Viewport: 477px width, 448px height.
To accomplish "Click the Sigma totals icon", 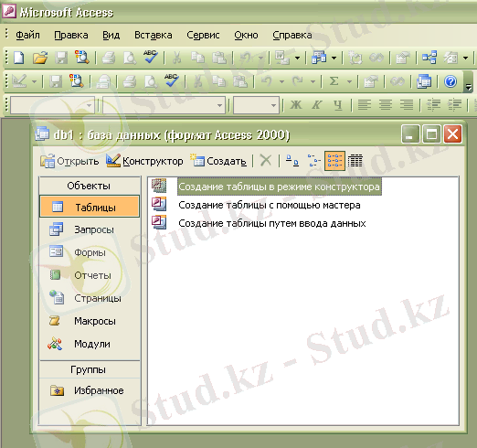I will 334,81.
